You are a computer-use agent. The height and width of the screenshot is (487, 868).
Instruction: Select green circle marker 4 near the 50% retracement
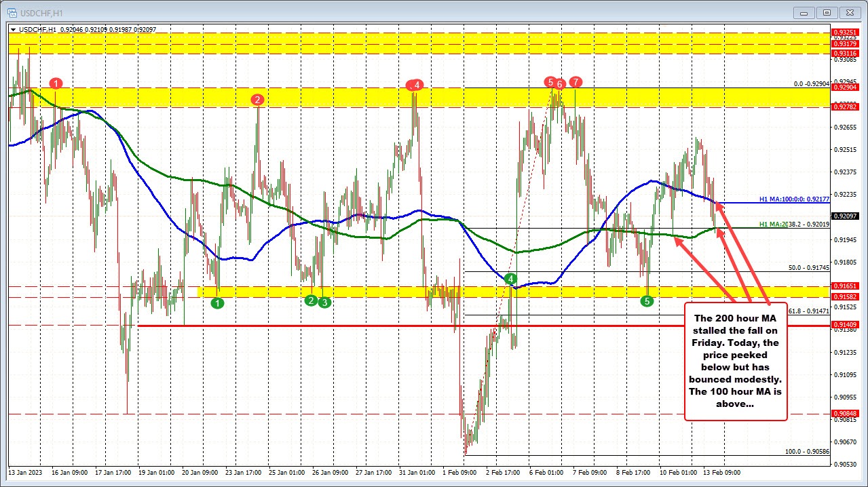510,279
